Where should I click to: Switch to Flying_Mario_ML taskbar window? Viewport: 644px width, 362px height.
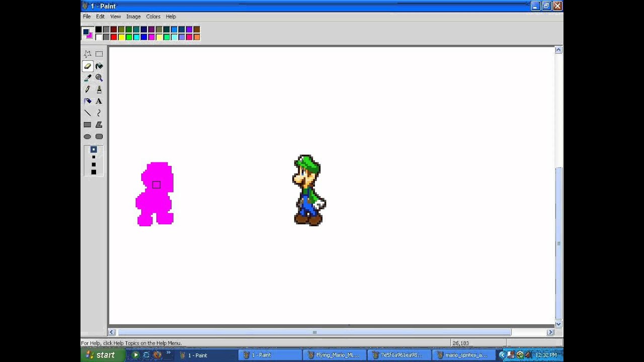[334, 355]
